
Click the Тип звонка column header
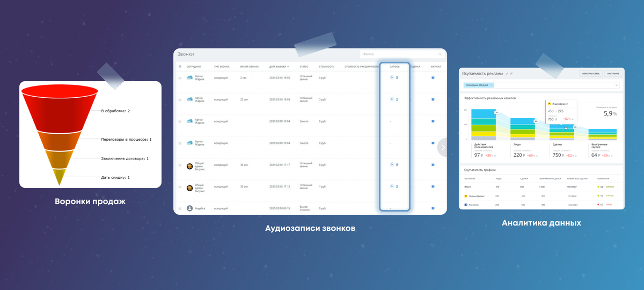point(222,67)
